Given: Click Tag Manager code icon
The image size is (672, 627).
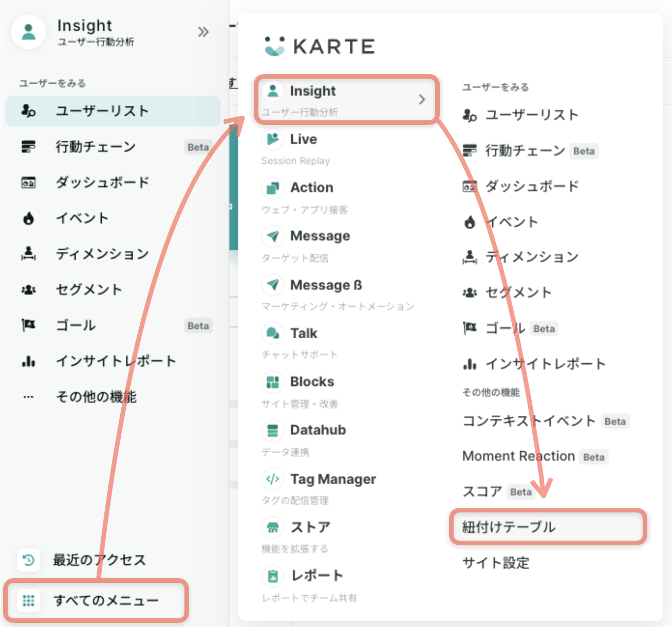Looking at the screenshot, I should pyautogui.click(x=273, y=479).
